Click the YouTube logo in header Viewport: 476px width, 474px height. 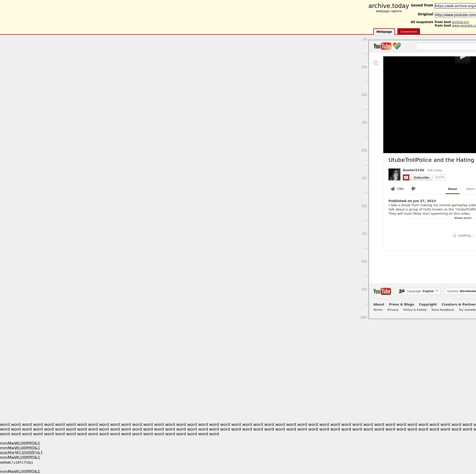tap(382, 46)
